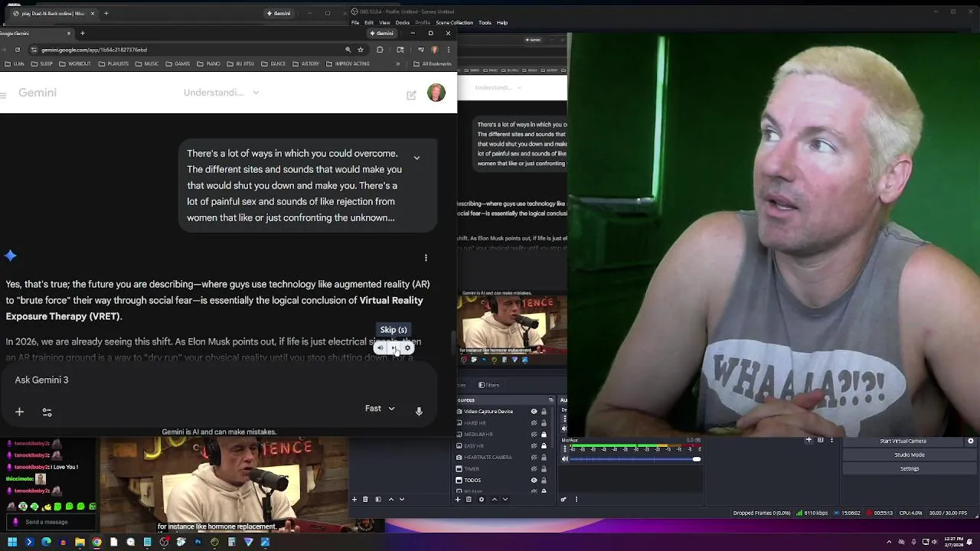Open OBS Help menu

(502, 23)
